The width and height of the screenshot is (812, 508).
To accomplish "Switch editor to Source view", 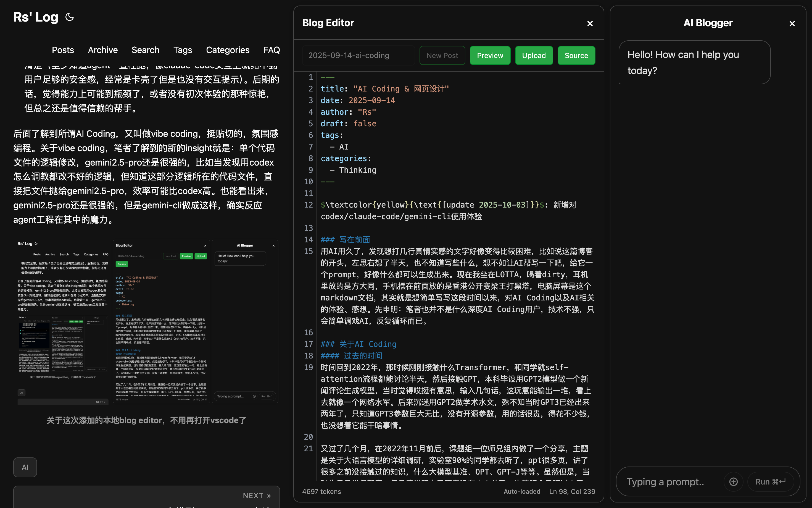I will [576, 56].
